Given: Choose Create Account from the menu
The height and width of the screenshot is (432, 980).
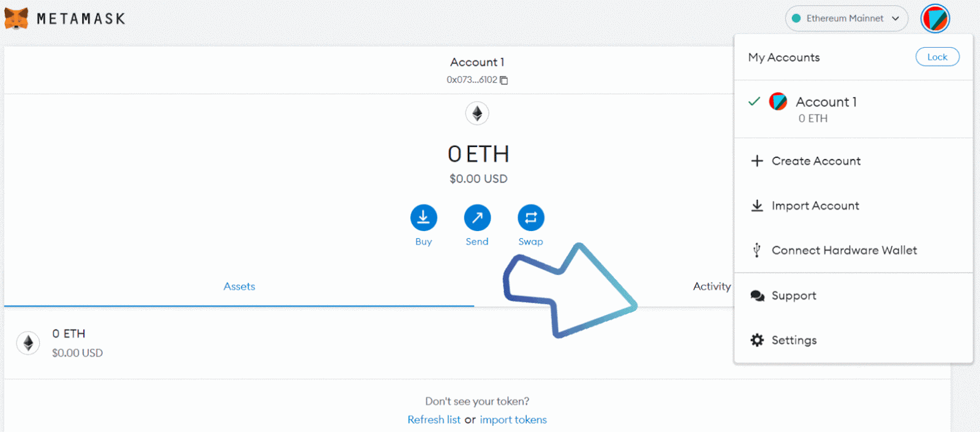Looking at the screenshot, I should pos(853,161).
